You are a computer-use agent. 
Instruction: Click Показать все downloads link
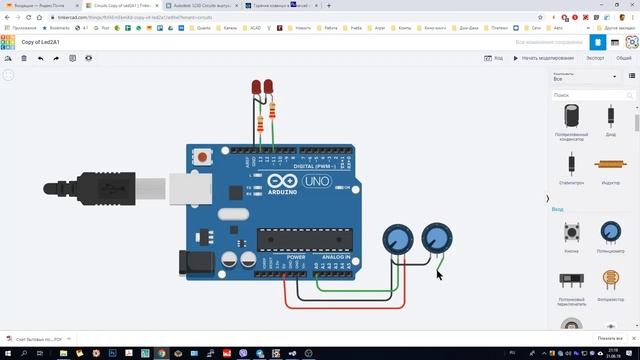(x=610, y=338)
